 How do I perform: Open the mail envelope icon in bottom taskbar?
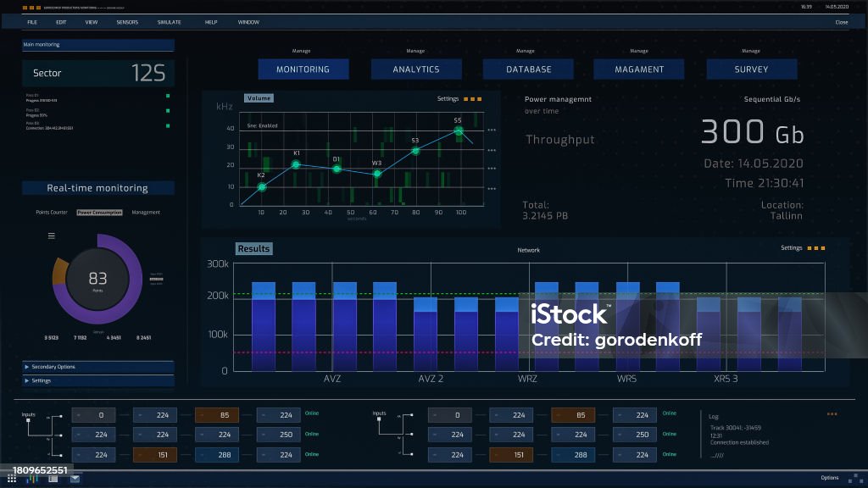(75, 479)
